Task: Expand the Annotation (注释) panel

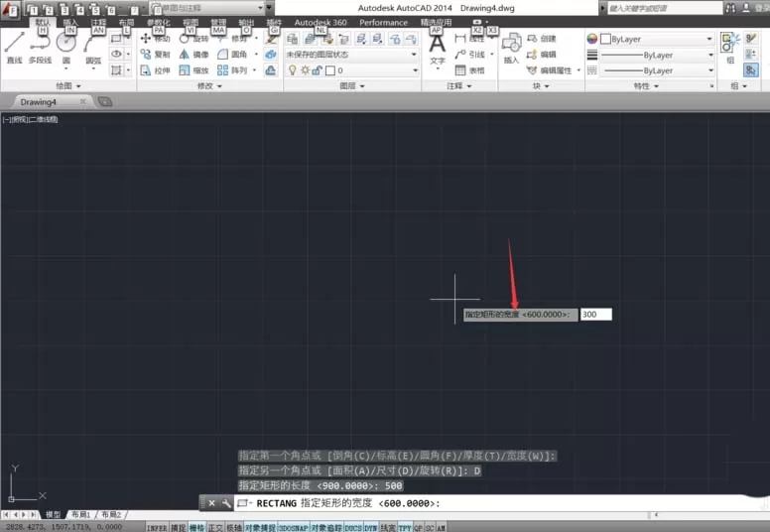Action: click(x=459, y=86)
